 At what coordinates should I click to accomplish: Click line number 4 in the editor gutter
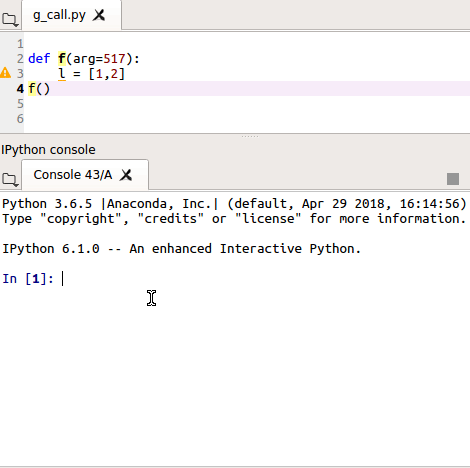click(x=20, y=89)
